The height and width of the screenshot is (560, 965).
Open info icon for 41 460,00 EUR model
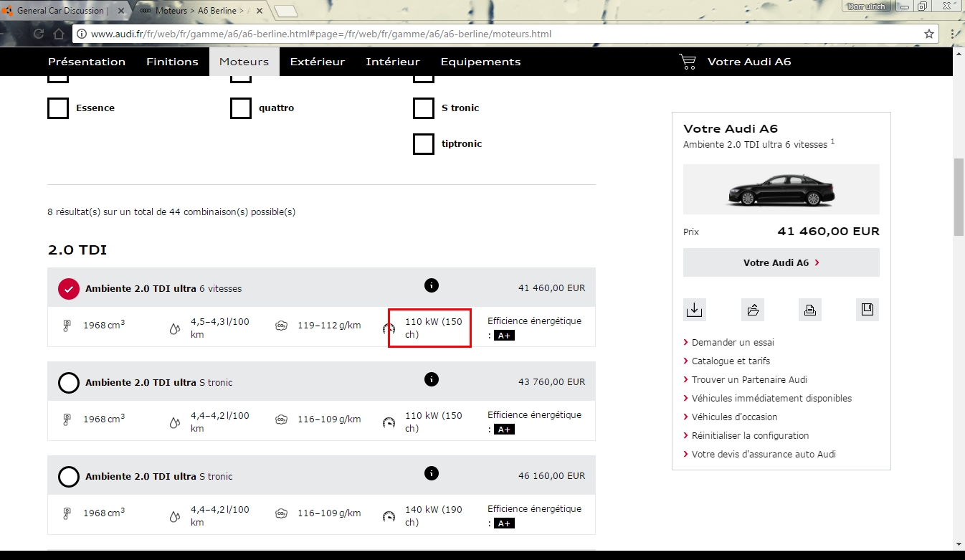432,285
